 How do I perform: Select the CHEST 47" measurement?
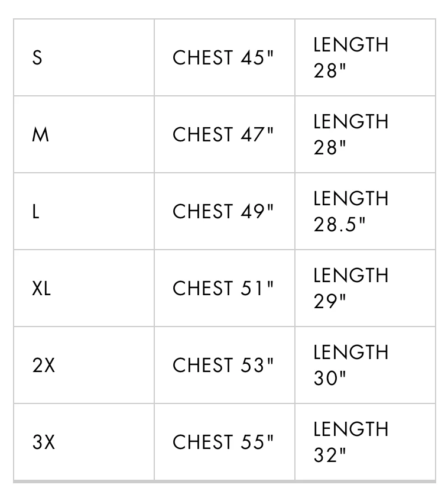coord(223,135)
